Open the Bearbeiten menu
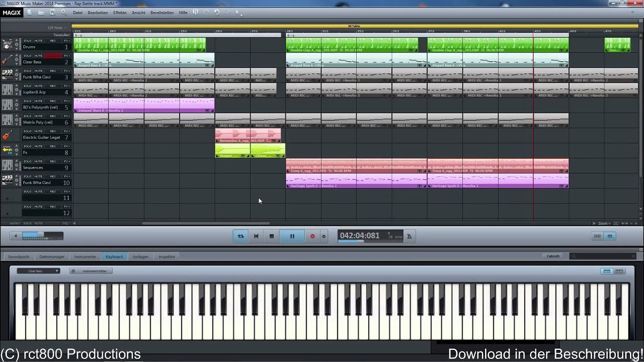 (x=98, y=13)
